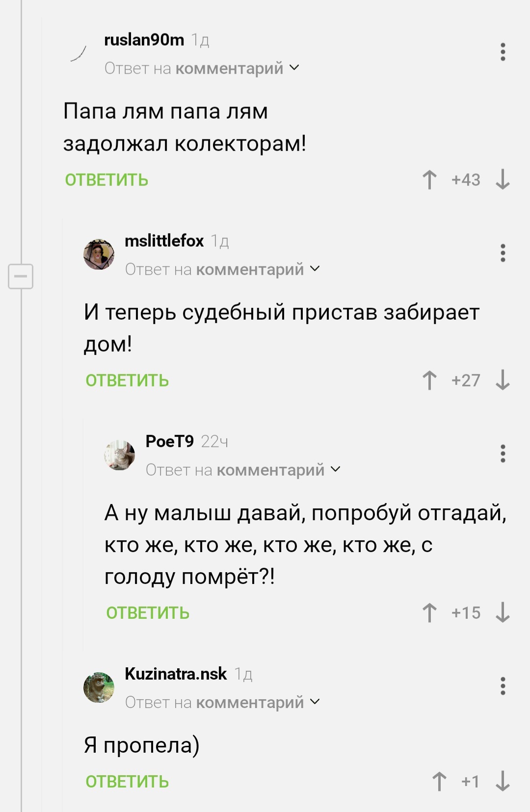This screenshot has width=530, height=812.
Task: Reply to Kuzinatra.nsk's comment
Action: click(127, 782)
